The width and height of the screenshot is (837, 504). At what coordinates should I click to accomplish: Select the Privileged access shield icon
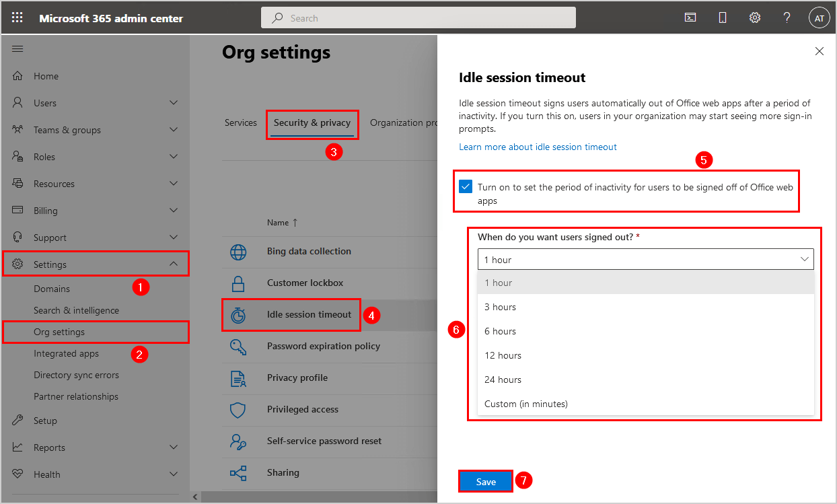(238, 409)
